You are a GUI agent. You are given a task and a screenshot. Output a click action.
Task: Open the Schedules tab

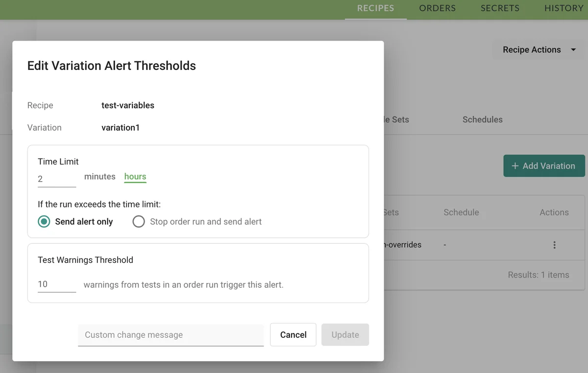tap(482, 119)
